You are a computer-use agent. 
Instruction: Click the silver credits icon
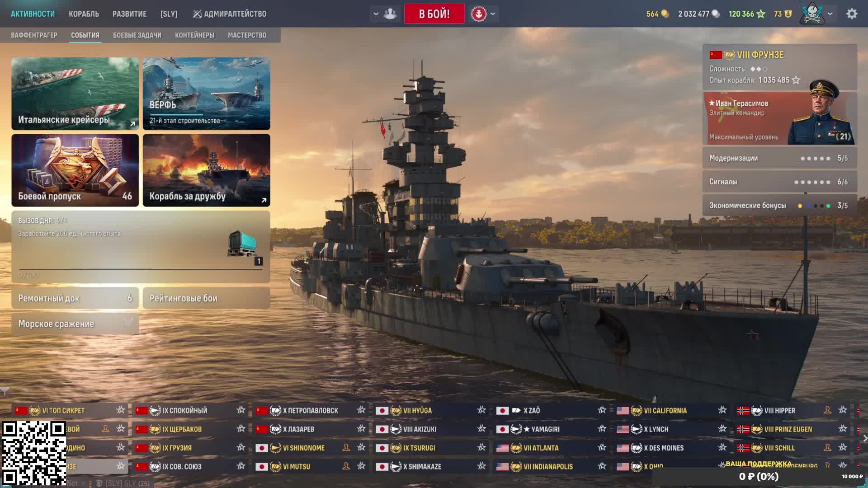716,14
